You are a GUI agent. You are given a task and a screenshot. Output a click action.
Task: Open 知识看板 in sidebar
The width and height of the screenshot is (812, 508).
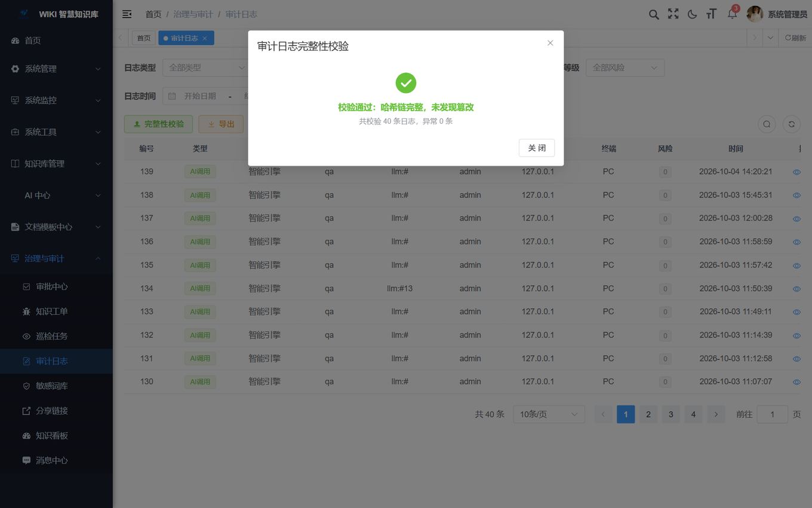click(x=56, y=436)
